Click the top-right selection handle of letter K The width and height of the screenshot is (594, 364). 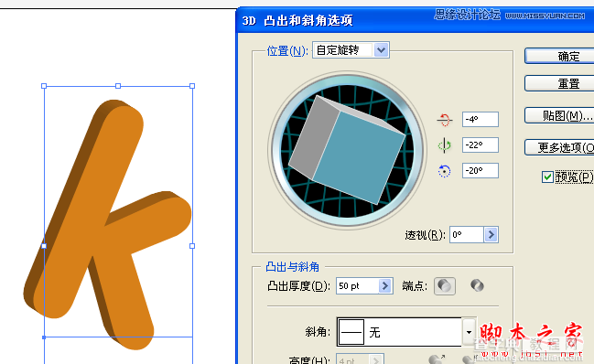192,86
